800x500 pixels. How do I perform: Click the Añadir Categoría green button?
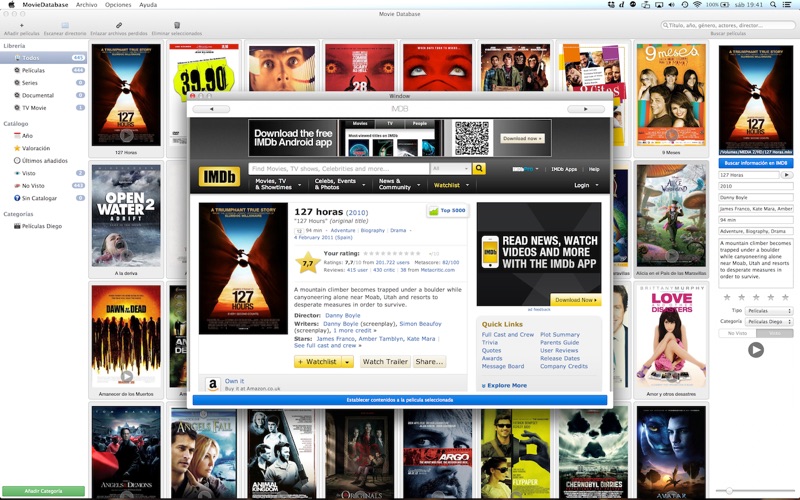(x=43, y=491)
